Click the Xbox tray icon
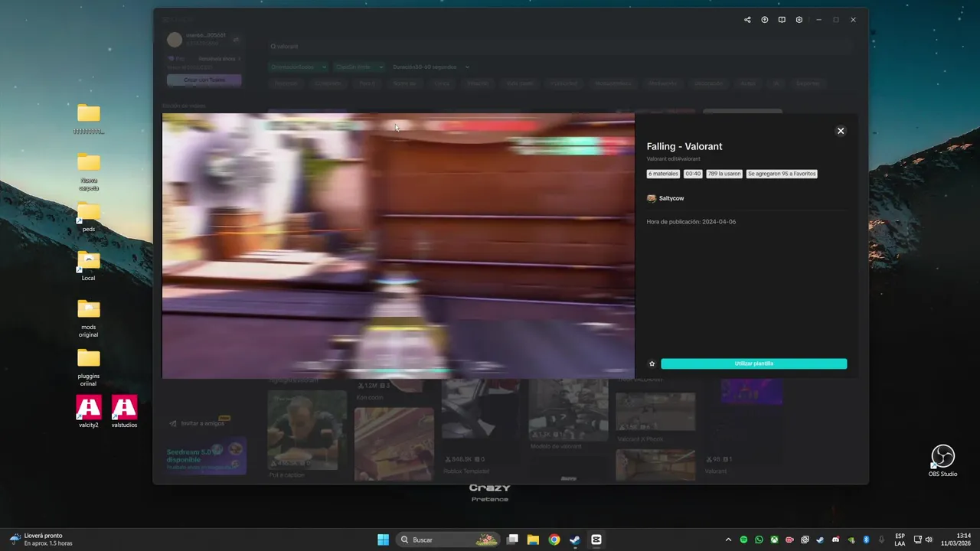Screen dimensions: 980x551 [x=774, y=540]
